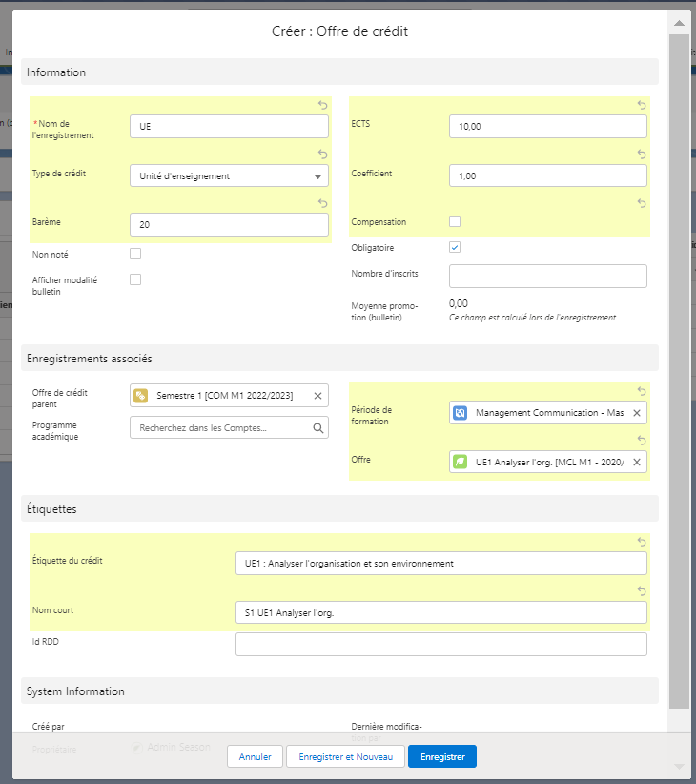This screenshot has width=696, height=784.
Task: Tick the Non noté checkbox
Action: tap(135, 254)
